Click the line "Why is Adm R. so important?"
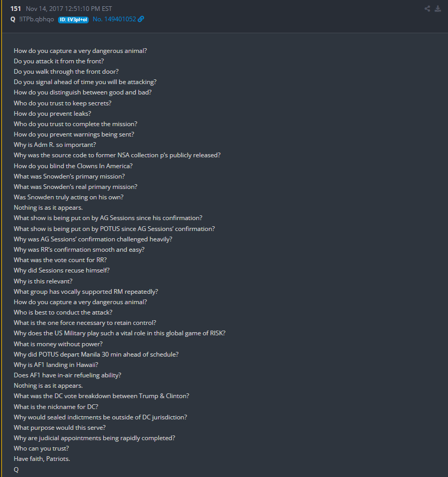The width and height of the screenshot is (448, 477). pyautogui.click(x=55, y=145)
